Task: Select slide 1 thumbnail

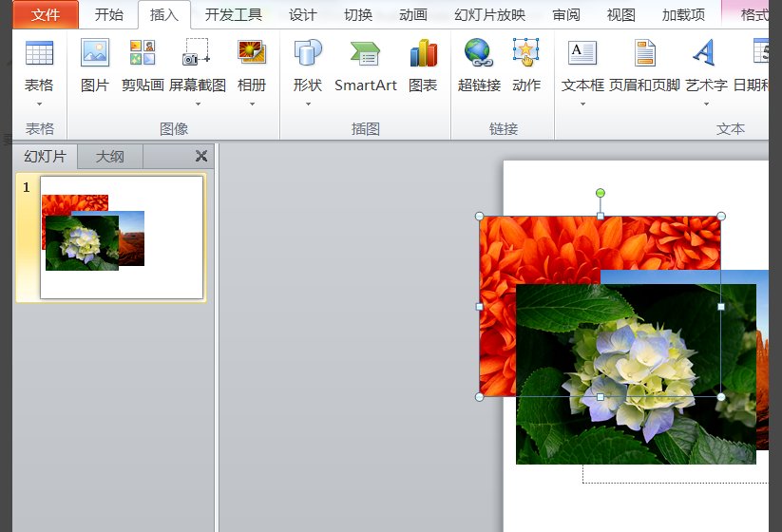Action: pyautogui.click(x=122, y=237)
